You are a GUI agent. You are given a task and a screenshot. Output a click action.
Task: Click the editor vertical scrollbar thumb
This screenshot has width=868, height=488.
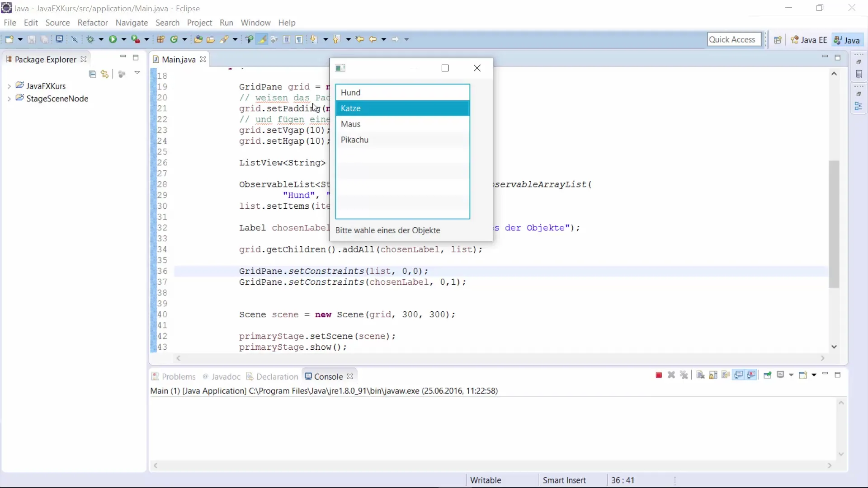tap(834, 224)
